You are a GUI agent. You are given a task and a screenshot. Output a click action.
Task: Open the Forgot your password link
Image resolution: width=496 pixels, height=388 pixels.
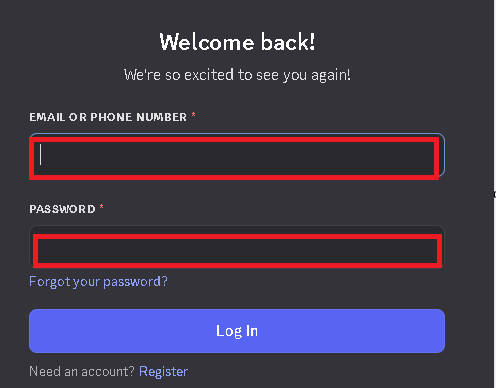pos(98,282)
